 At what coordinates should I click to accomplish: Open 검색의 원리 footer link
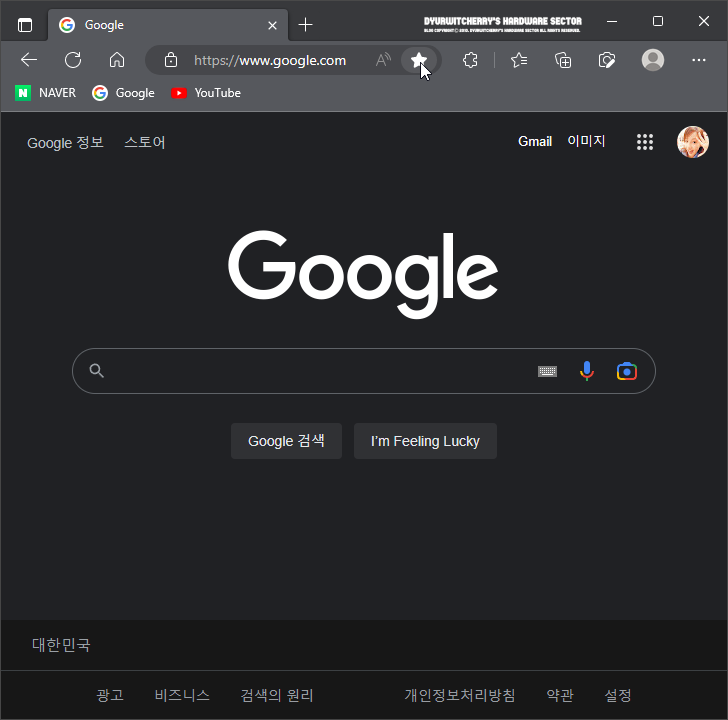277,695
